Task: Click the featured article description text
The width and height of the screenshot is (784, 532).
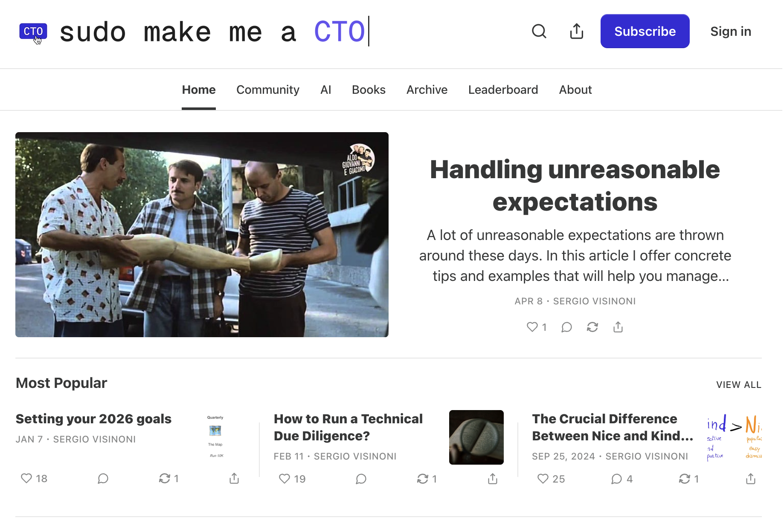Action: pyautogui.click(x=575, y=255)
